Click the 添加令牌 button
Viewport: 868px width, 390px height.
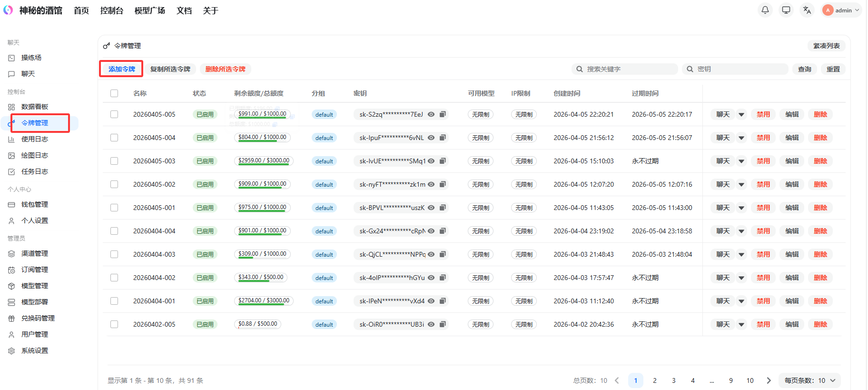121,69
